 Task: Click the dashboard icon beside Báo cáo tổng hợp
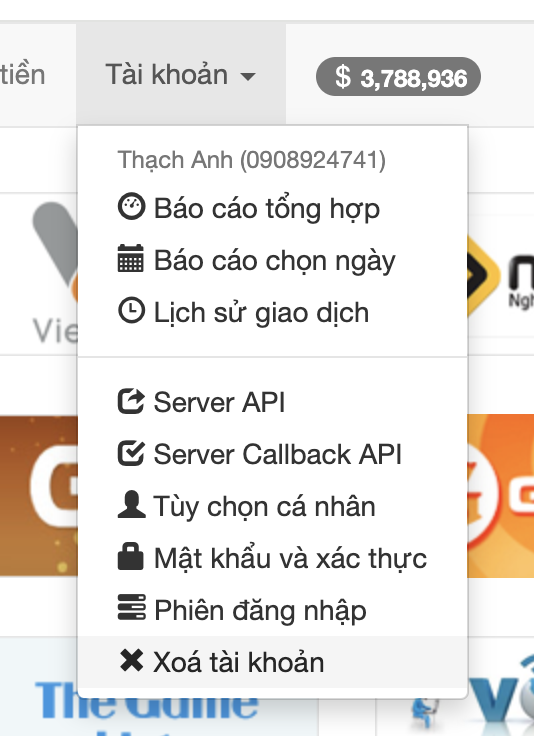(131, 207)
